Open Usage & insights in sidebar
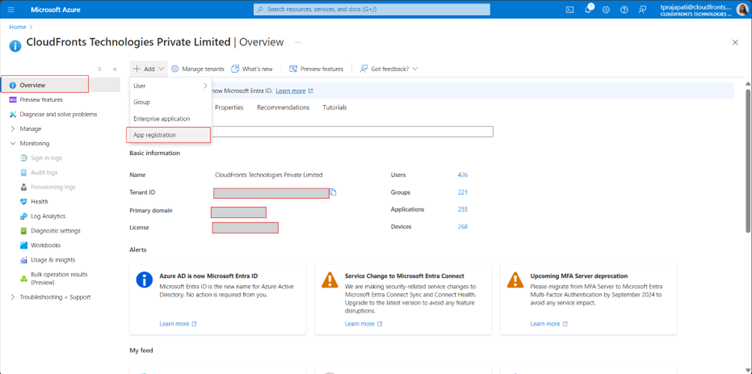The width and height of the screenshot is (752, 374). point(53,260)
